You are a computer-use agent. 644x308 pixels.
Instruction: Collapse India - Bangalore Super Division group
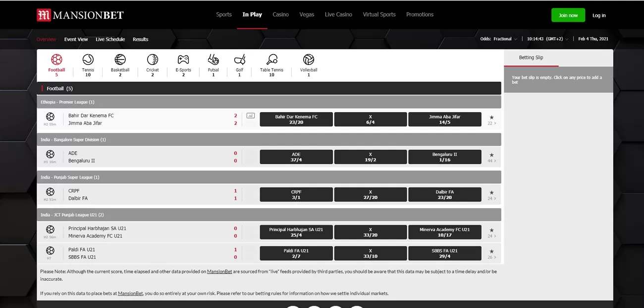(x=269, y=139)
